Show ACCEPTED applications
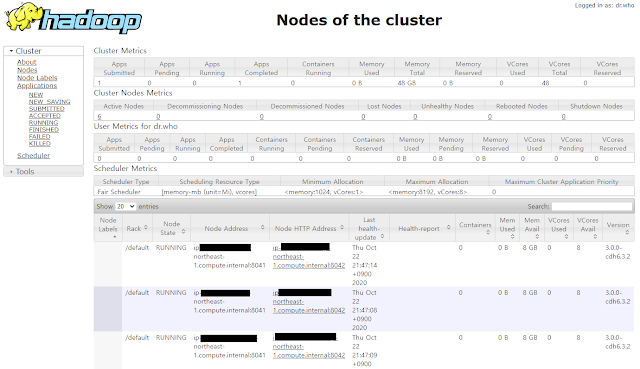 click(x=44, y=116)
